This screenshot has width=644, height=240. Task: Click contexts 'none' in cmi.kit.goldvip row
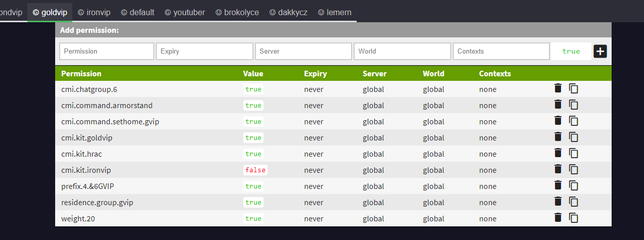488,138
